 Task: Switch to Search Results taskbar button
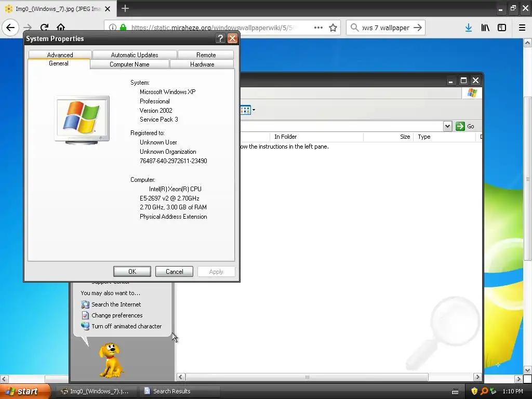point(179,391)
